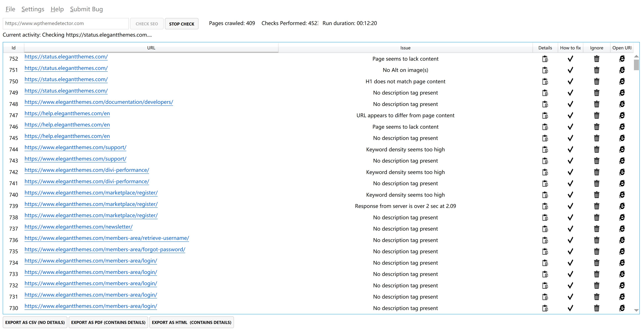Export results as CSV (no details)
This screenshot has height=331, width=644.
(35, 322)
